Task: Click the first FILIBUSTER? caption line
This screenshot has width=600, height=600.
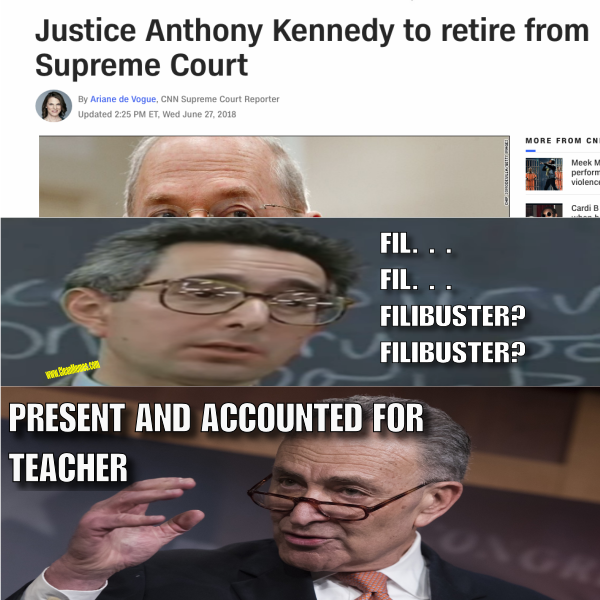Action: point(453,316)
